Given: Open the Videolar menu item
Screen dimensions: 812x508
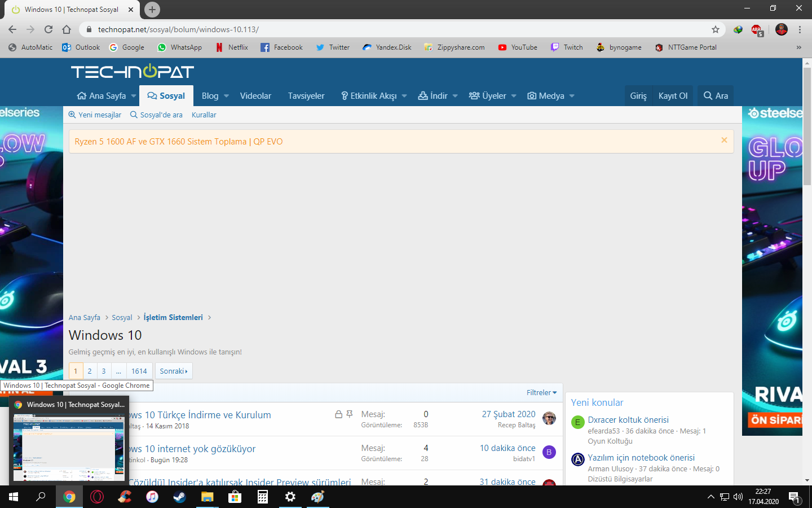Looking at the screenshot, I should (255, 96).
